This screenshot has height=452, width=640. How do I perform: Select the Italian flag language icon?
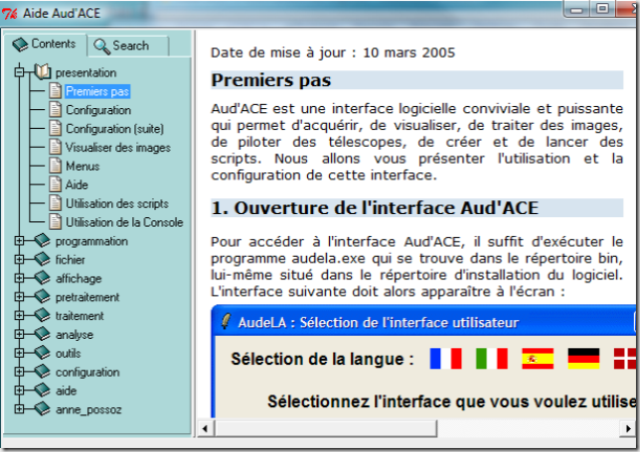click(490, 358)
